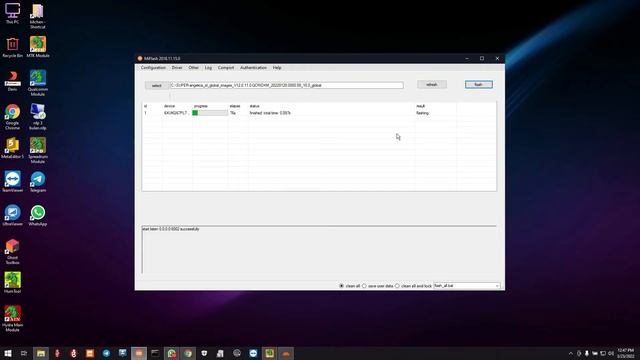The height and width of the screenshot is (360, 640).
Task: Open the Qualcomm Module desktop shortcut
Action: [x=38, y=82]
